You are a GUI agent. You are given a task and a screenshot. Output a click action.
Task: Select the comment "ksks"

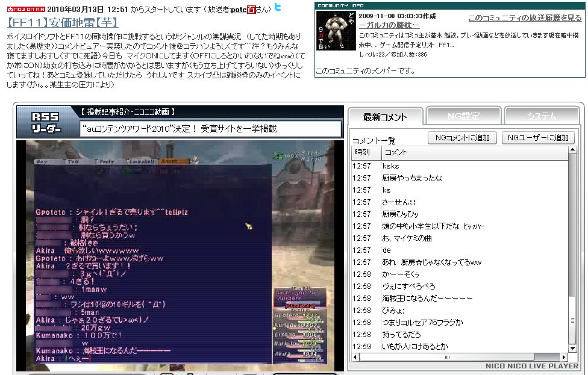(460, 166)
